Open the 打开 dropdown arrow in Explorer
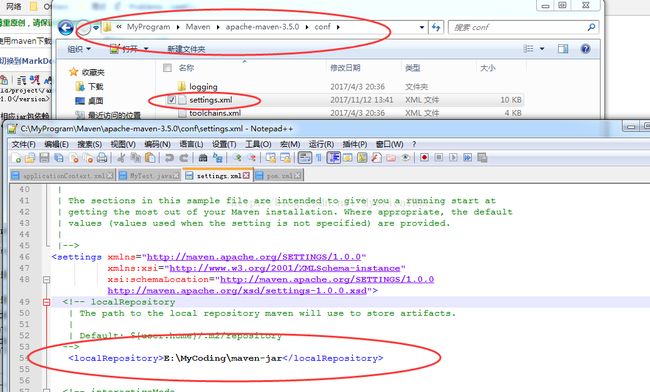Viewport: 650px width, 392px height. [146, 49]
